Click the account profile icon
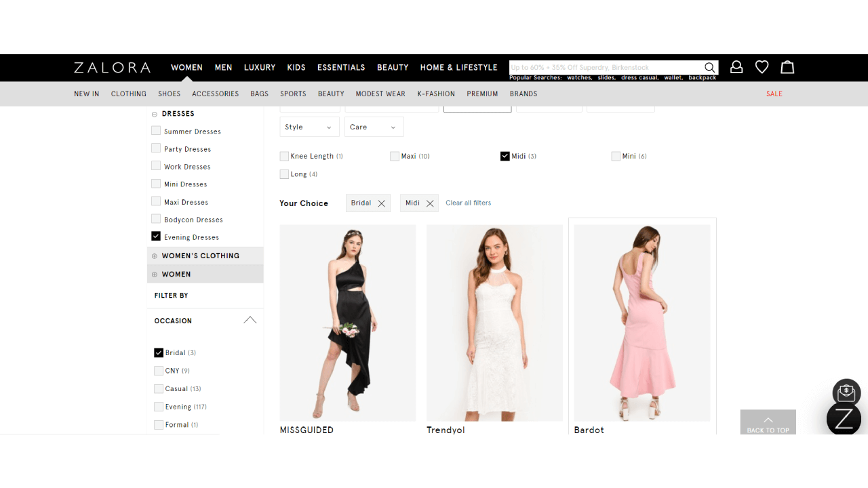Screen dimensions: 868x488 736,66
